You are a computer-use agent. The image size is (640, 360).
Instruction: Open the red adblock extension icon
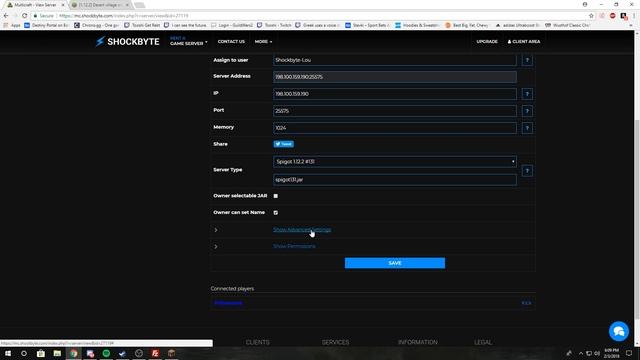point(613,16)
